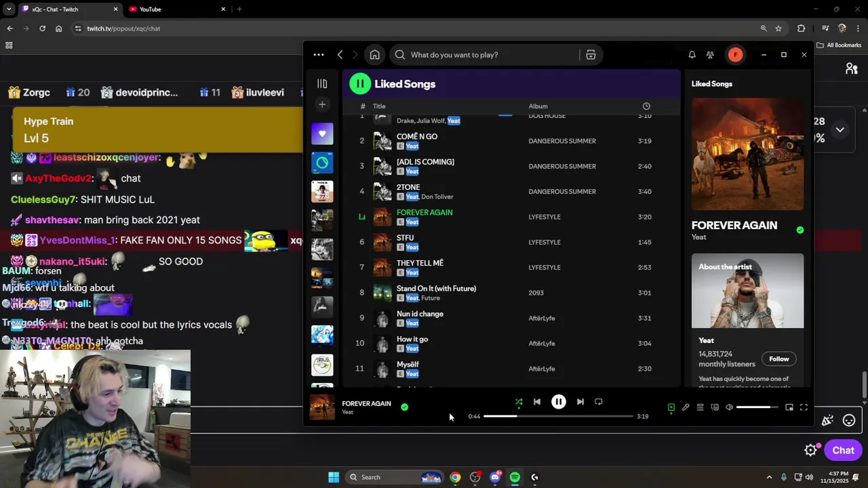Select Stand On It (with Future)

click(x=436, y=289)
